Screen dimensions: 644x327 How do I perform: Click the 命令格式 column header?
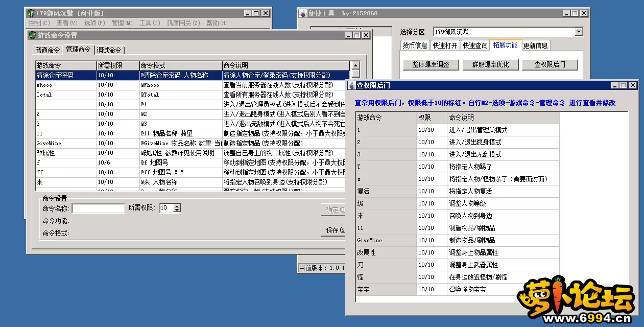coord(180,65)
